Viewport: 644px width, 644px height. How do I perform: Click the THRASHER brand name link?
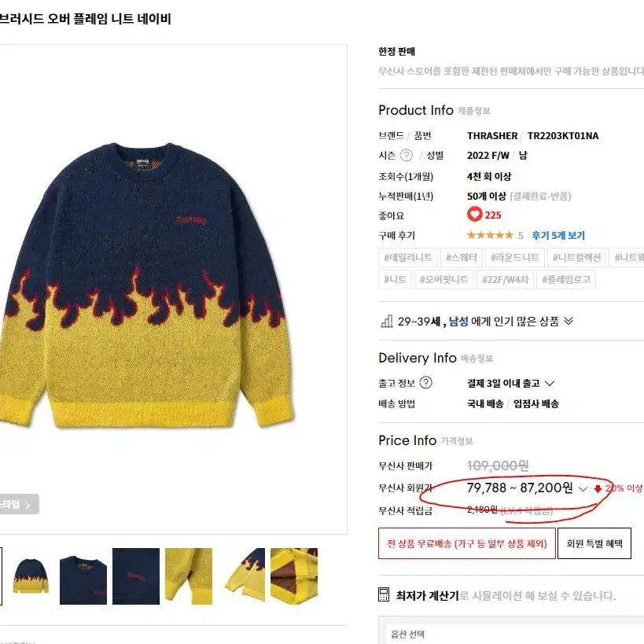(x=492, y=135)
